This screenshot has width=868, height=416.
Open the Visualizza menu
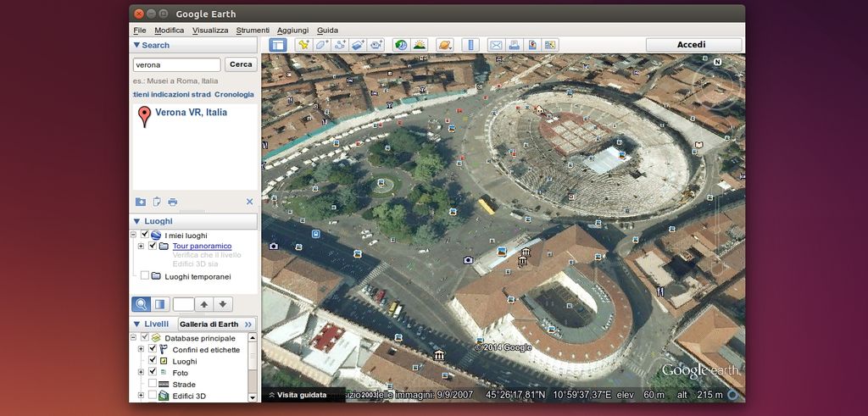210,30
